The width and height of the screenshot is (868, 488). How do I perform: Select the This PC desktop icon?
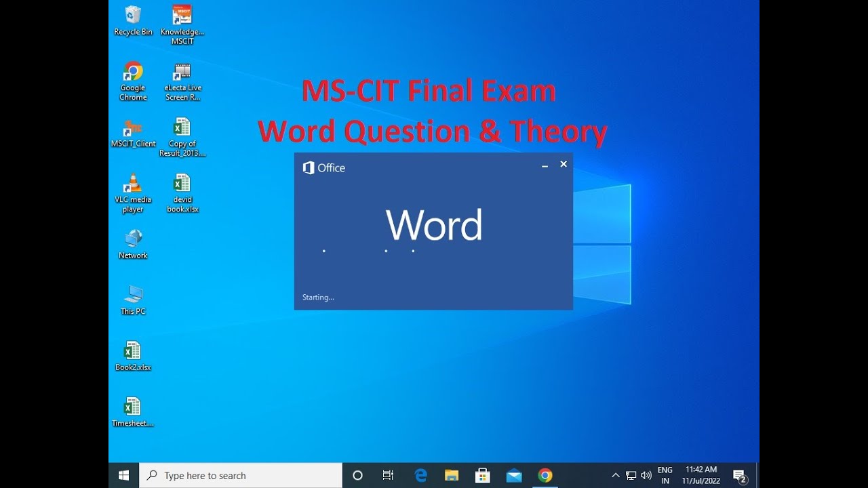coord(133,300)
